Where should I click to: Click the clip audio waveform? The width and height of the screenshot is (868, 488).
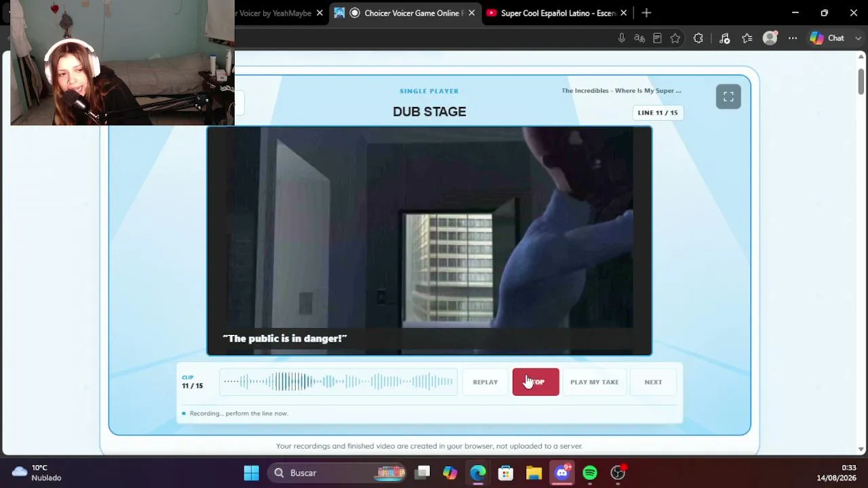(338, 382)
